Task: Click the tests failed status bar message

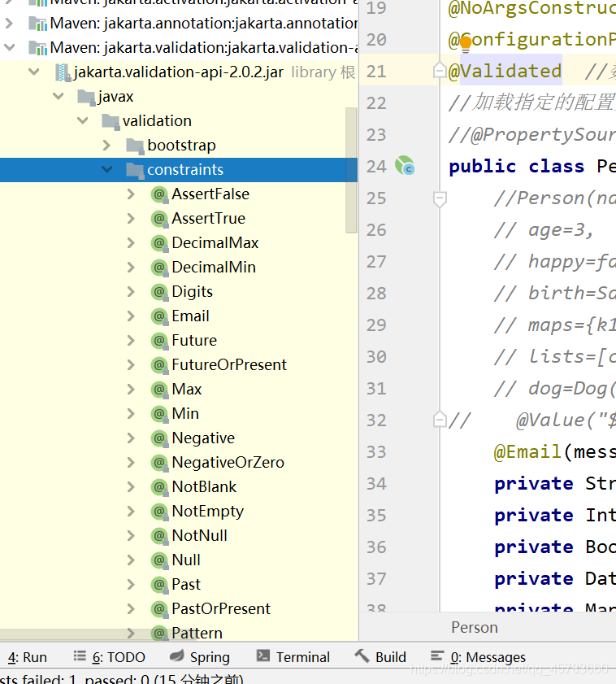Action: tap(122, 679)
